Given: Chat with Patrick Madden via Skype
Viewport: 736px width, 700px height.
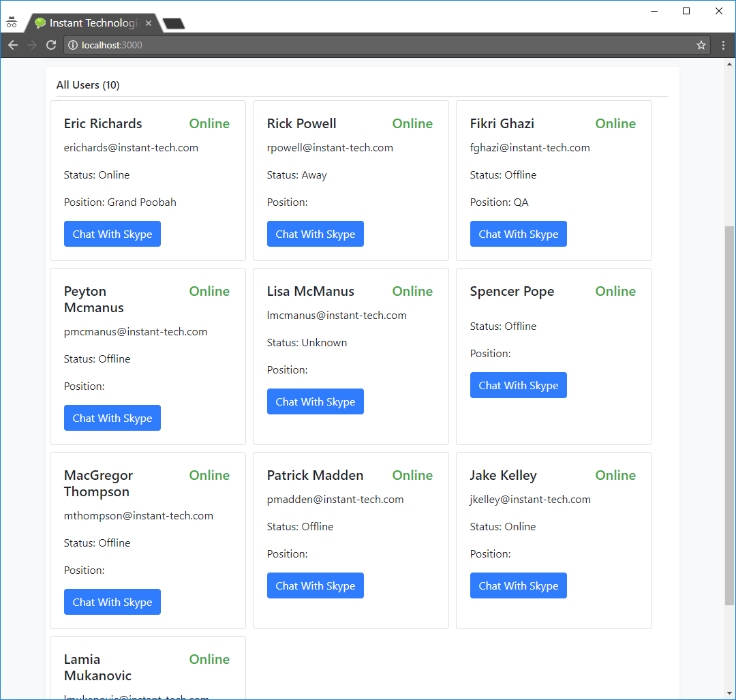Looking at the screenshot, I should point(316,585).
